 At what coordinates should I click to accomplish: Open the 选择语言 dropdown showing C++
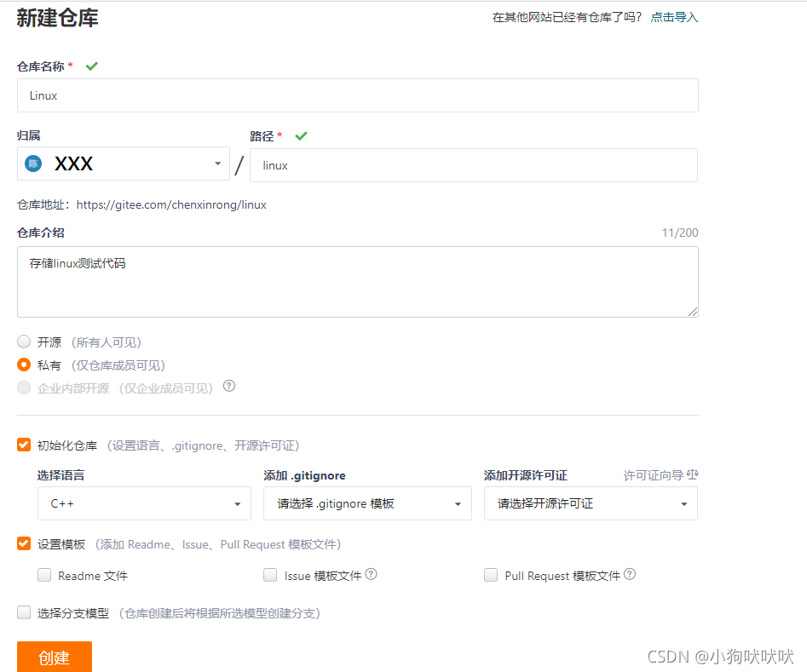click(x=144, y=503)
